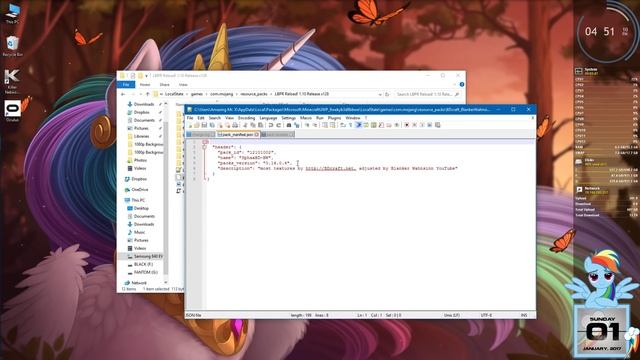640x360 pixels.
Task: Click games in the Explorer breadcrumb
Action: coord(197,94)
